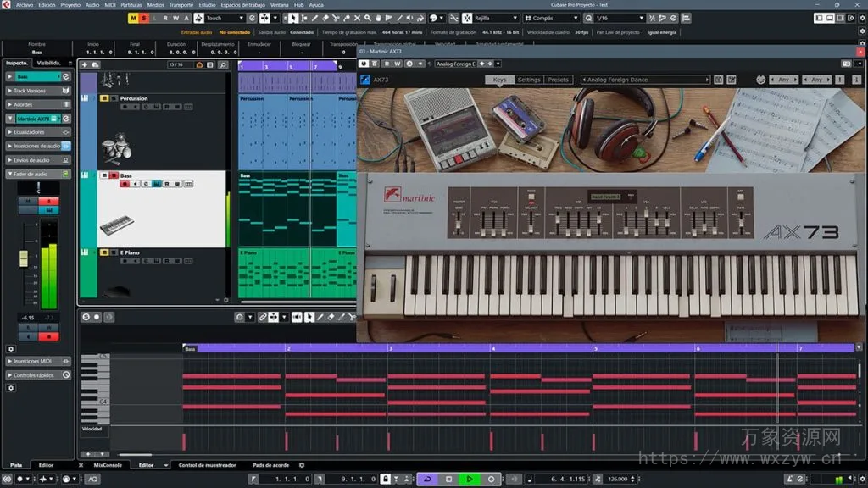Viewport: 868px width, 488px height.
Task: Open the MIDI menu
Action: click(x=110, y=4)
